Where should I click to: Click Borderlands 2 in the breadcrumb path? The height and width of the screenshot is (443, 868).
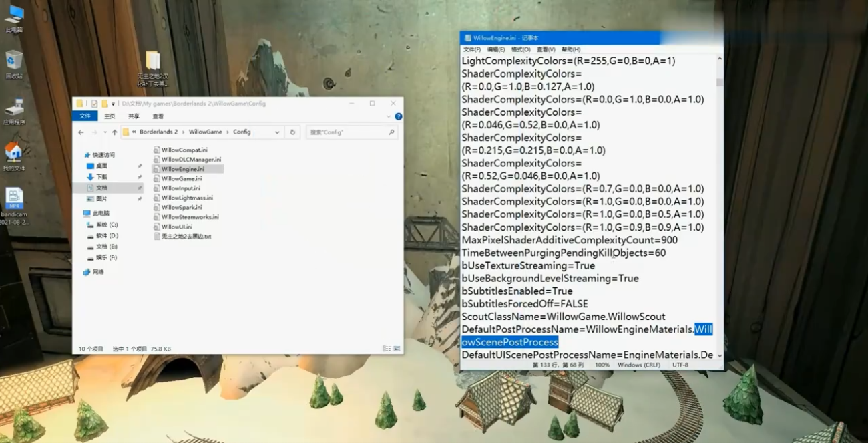point(159,132)
